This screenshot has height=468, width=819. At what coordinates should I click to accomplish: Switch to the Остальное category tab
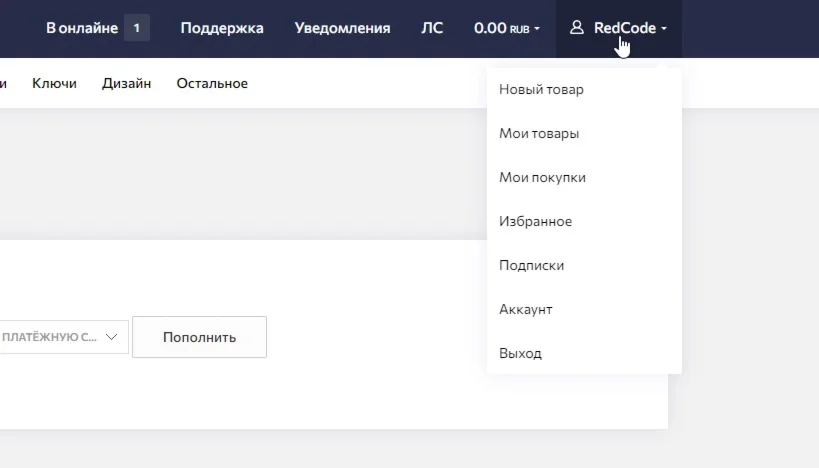(212, 83)
